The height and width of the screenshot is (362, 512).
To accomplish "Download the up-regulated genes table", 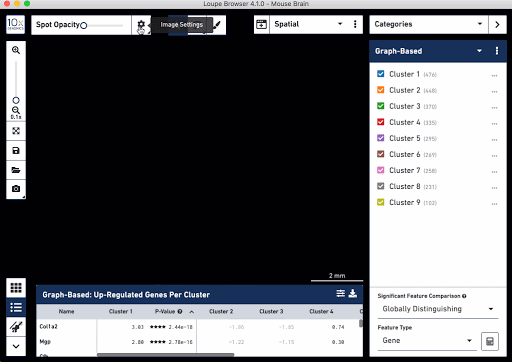I will tap(353, 294).
